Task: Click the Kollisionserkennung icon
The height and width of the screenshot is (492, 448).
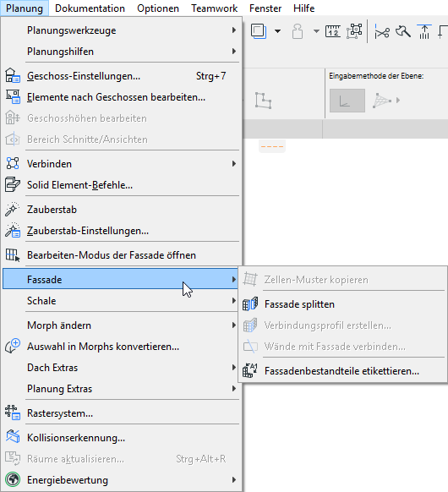Action: click(13, 437)
